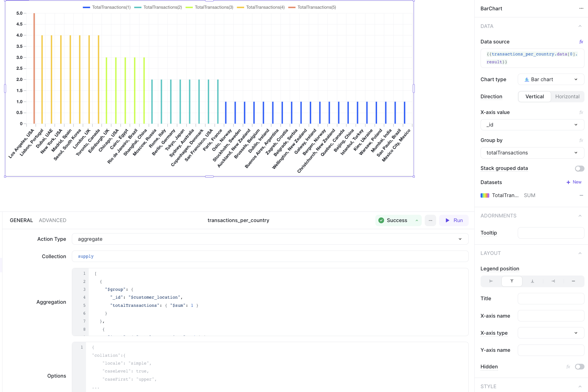Open the query three-dot menu beside Run
This screenshot has width=588, height=392.
coord(430,220)
